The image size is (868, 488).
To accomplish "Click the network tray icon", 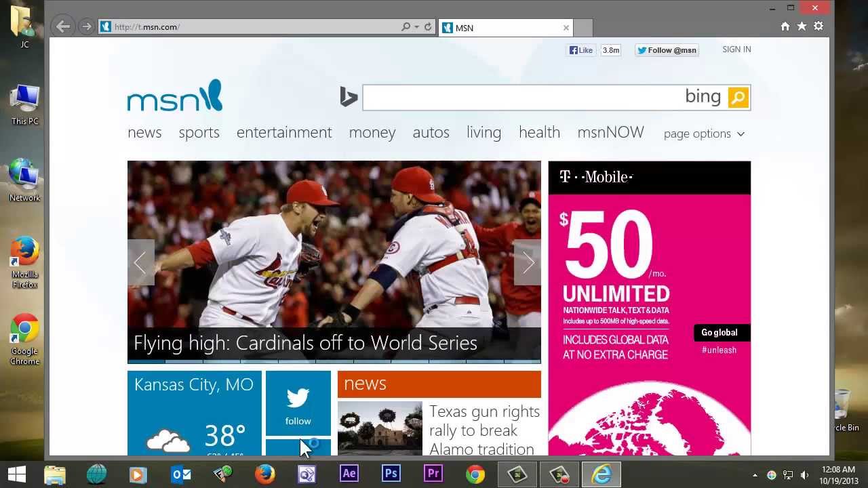I will [788, 475].
